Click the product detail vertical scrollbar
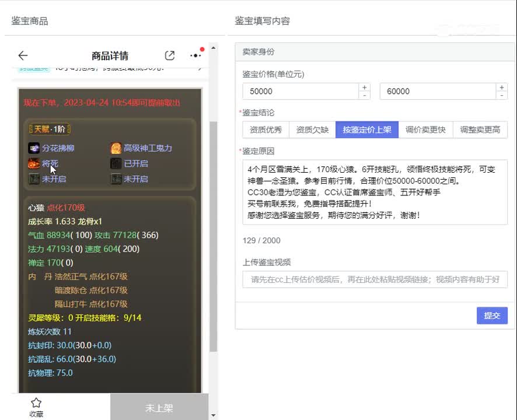517x420 pixels. [x=213, y=233]
